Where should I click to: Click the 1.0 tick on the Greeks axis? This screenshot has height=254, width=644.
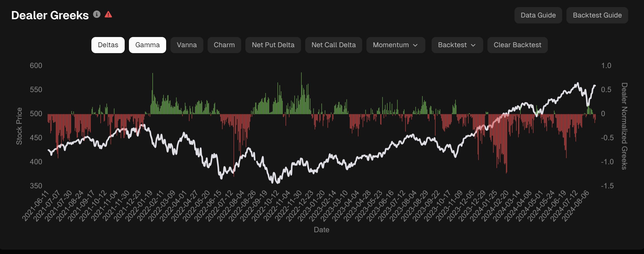click(606, 66)
